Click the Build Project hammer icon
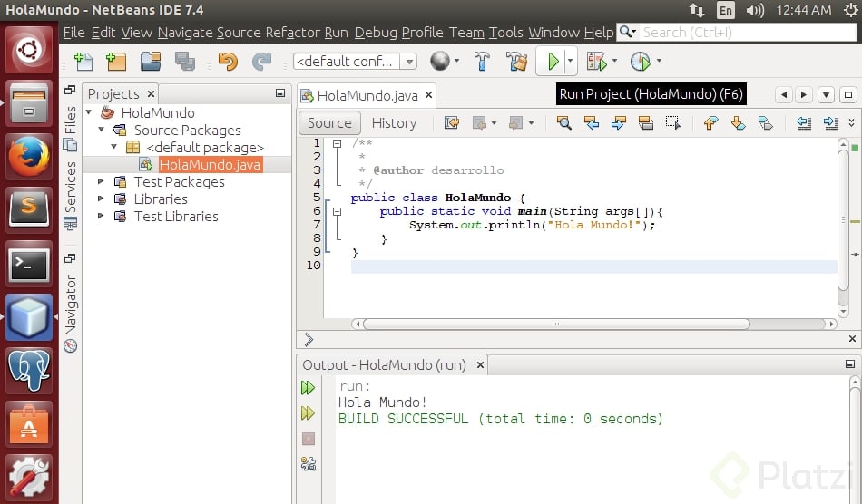Viewport: 862px width, 504px height. coord(482,61)
